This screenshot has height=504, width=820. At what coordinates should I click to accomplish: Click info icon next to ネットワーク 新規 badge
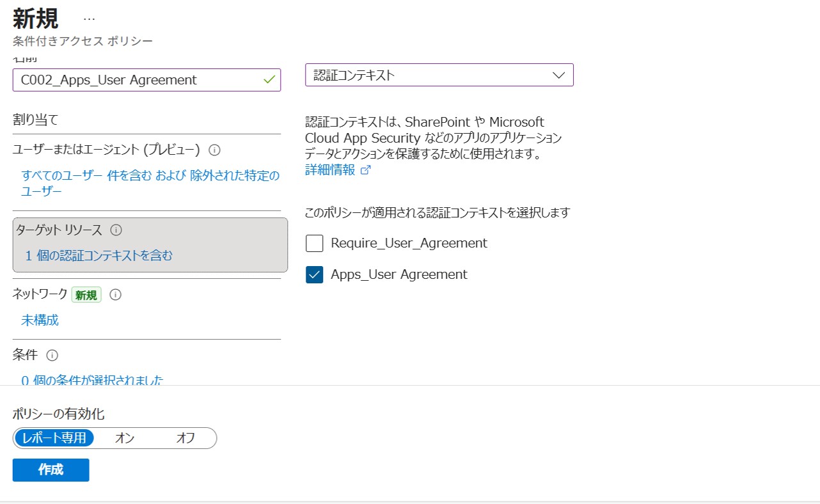(x=115, y=295)
